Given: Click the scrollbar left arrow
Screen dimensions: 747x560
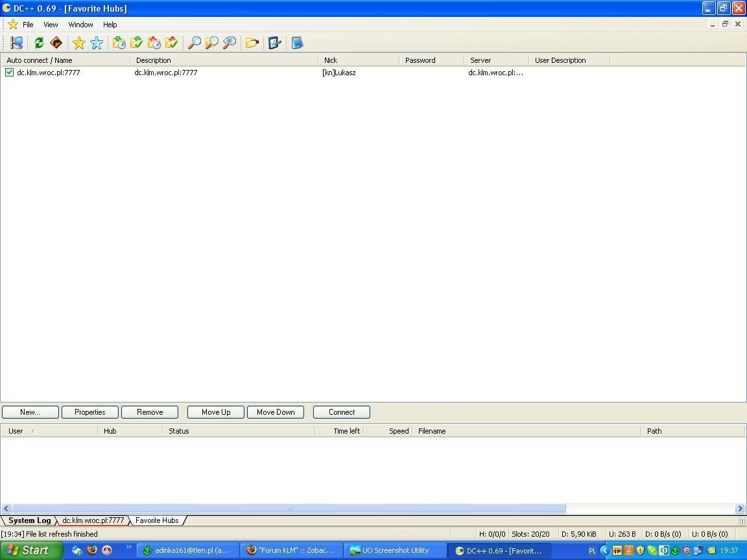Looking at the screenshot, I should (x=6, y=509).
